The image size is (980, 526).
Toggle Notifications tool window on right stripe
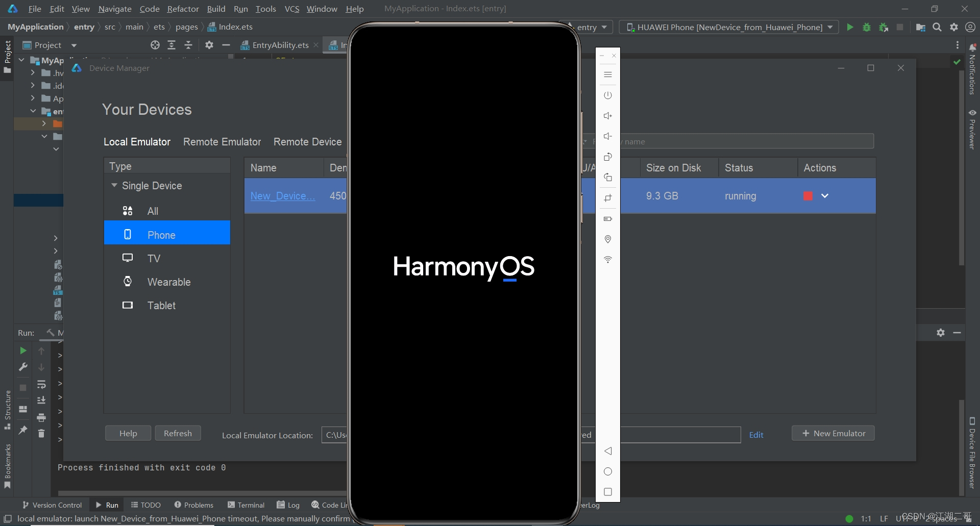[x=972, y=69]
